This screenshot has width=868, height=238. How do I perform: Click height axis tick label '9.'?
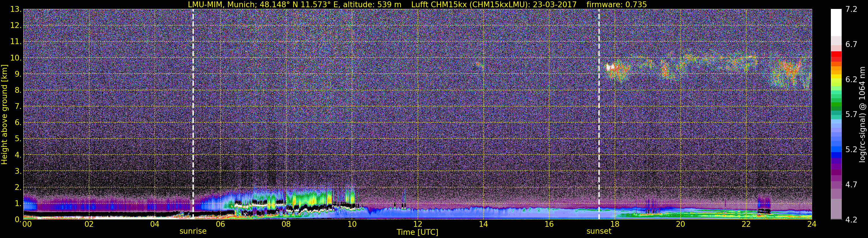click(18, 74)
